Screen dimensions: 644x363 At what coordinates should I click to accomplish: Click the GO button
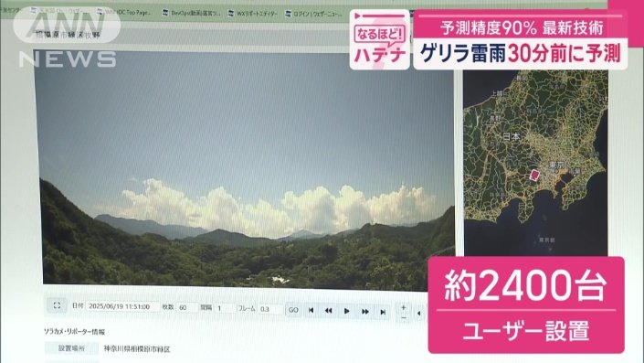[x=293, y=310]
